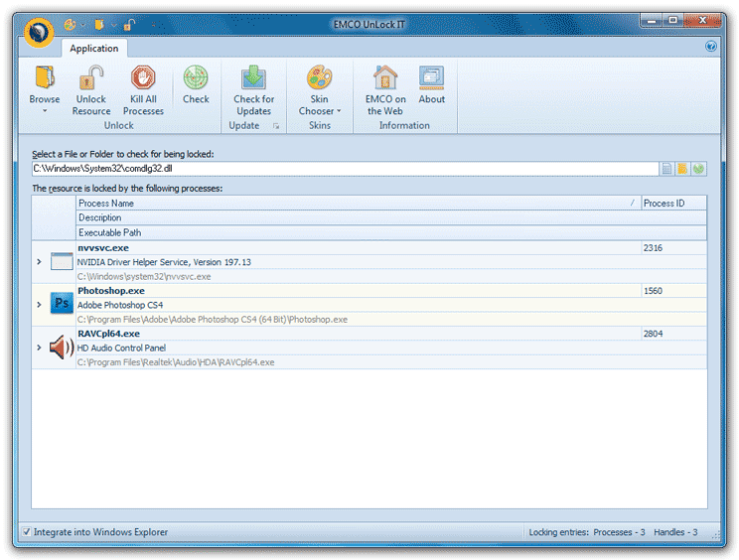Screen dimensions: 739x560
Task: Select the Photoshop.exe process name
Action: click(x=111, y=291)
